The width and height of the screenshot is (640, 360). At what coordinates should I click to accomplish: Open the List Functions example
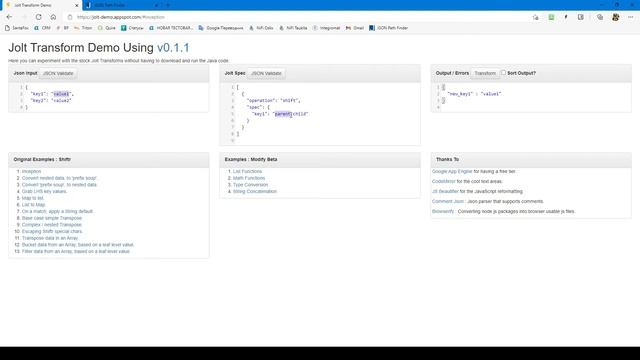247,171
